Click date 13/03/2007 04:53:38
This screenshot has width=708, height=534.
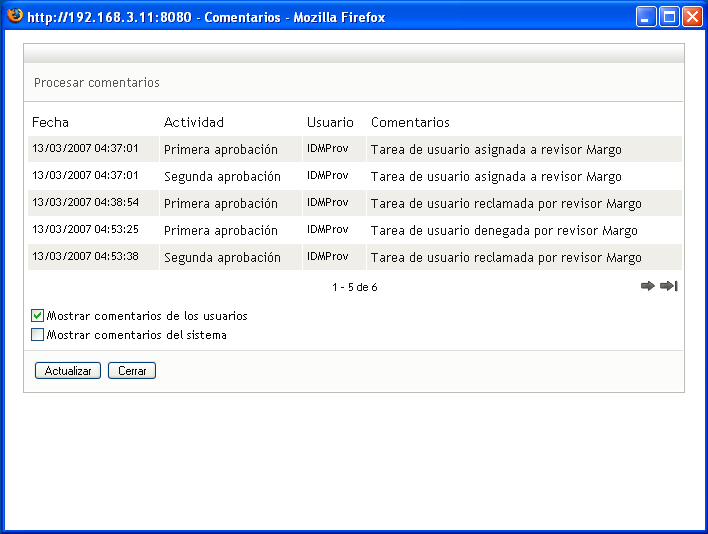[85, 256]
